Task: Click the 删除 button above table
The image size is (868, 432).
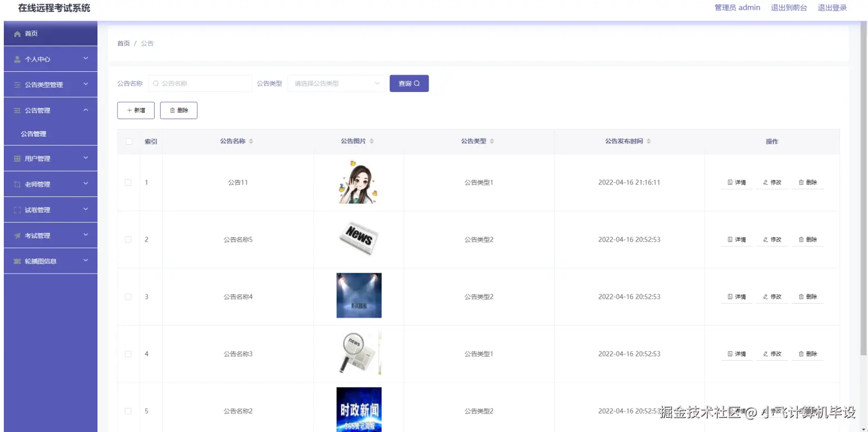Action: (179, 110)
